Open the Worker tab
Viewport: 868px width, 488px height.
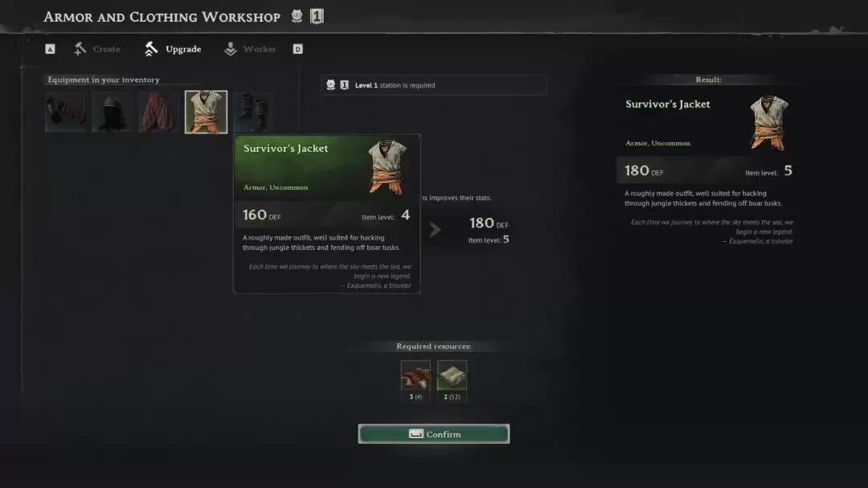tap(250, 49)
